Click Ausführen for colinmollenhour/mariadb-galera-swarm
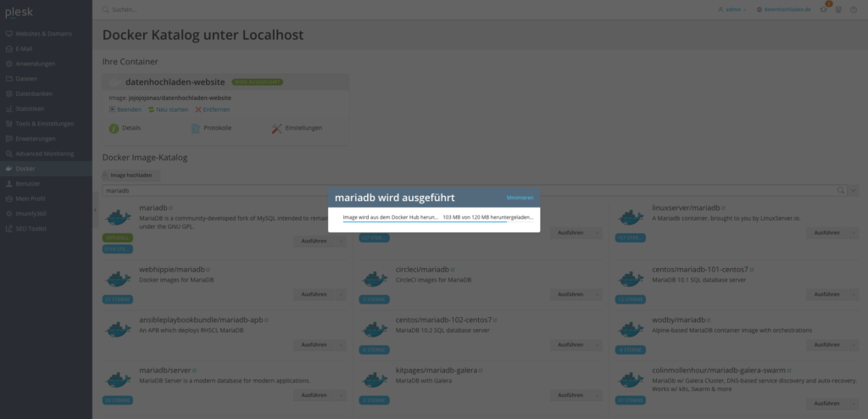This screenshot has width=868, height=419. (x=826, y=404)
